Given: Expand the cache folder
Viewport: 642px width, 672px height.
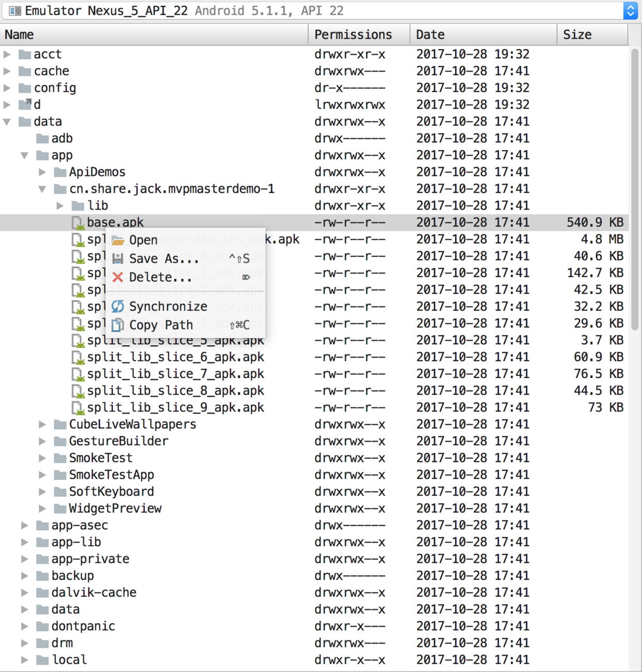Looking at the screenshot, I should coord(7,71).
